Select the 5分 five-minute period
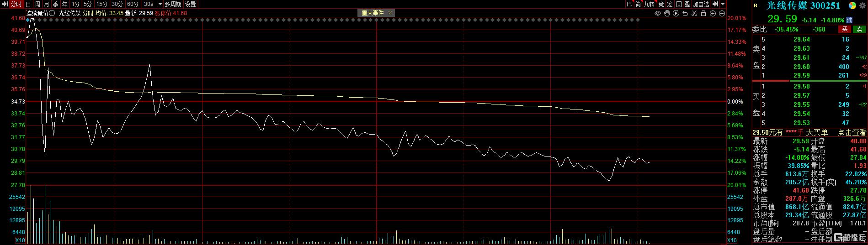This screenshot has width=868, height=245. [88, 4]
